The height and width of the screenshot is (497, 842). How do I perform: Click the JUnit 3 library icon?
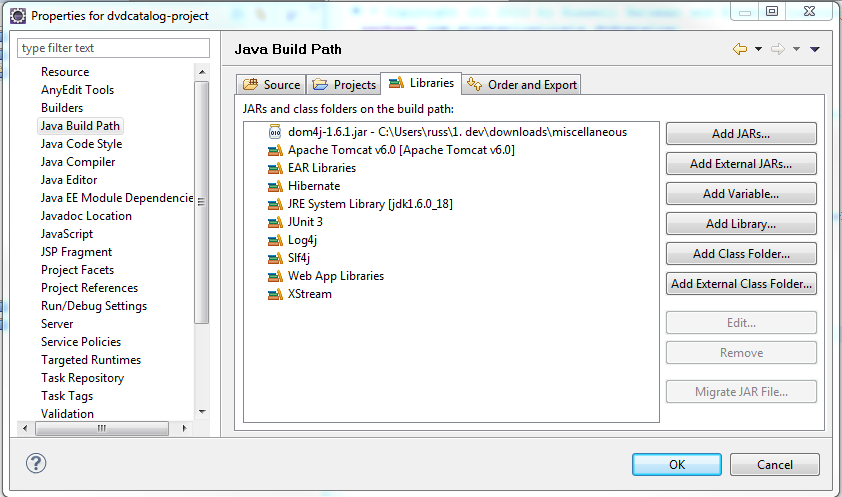275,222
